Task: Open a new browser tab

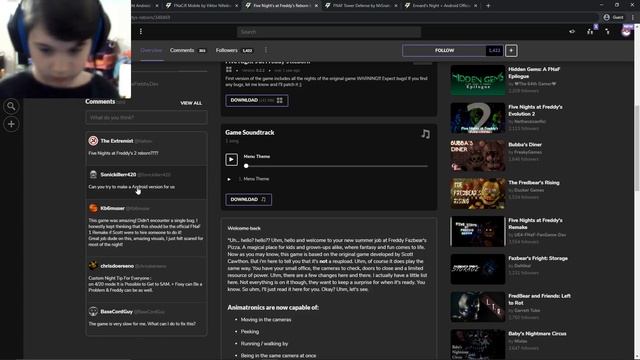Action: point(488,6)
